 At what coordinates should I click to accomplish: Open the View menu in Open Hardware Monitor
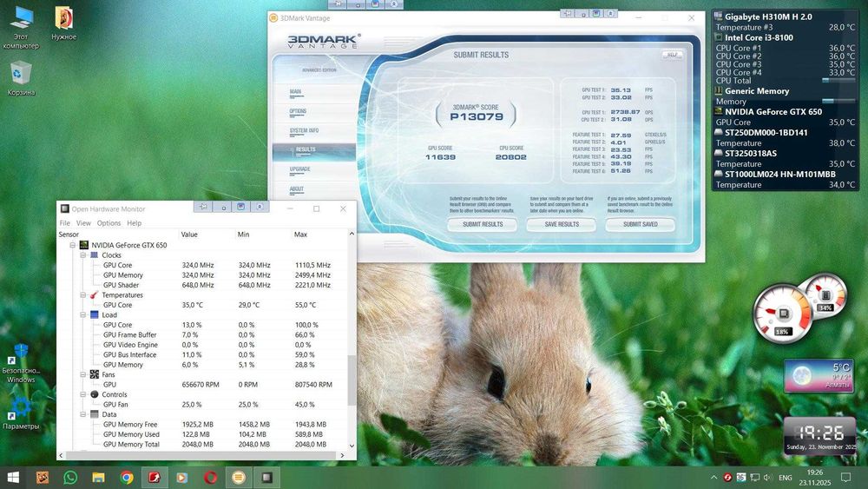83,222
